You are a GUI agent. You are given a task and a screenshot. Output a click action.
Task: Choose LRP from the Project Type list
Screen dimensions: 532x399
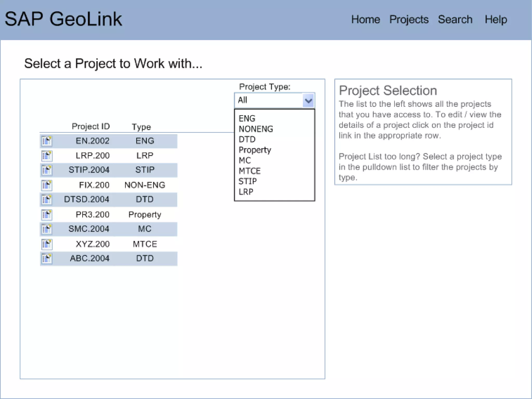[x=246, y=192]
